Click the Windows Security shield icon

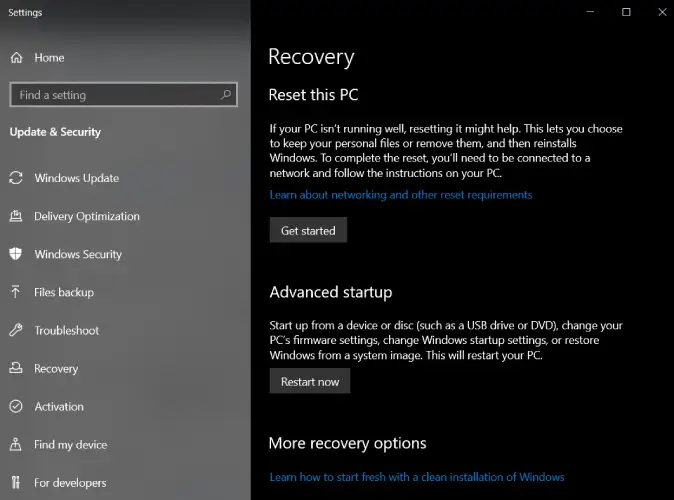pyautogui.click(x=16, y=254)
